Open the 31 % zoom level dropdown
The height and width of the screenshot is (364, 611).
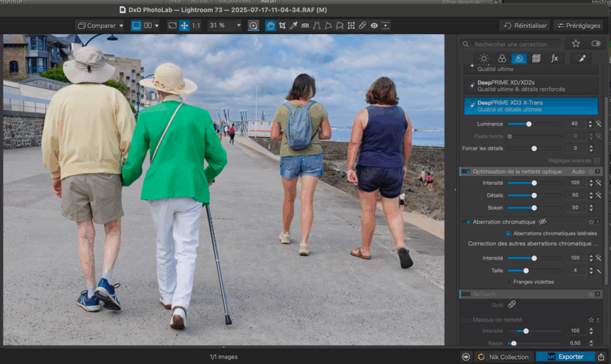pos(239,26)
